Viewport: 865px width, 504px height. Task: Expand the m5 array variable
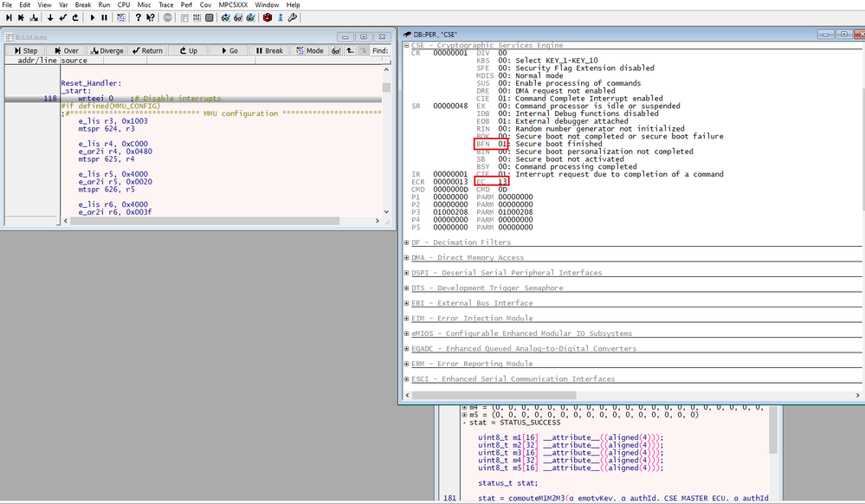click(464, 415)
